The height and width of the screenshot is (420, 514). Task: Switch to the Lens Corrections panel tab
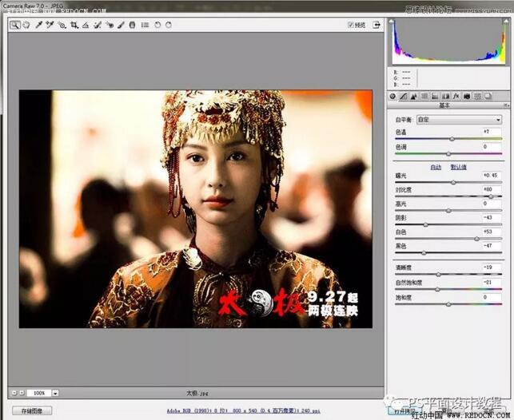(446, 97)
